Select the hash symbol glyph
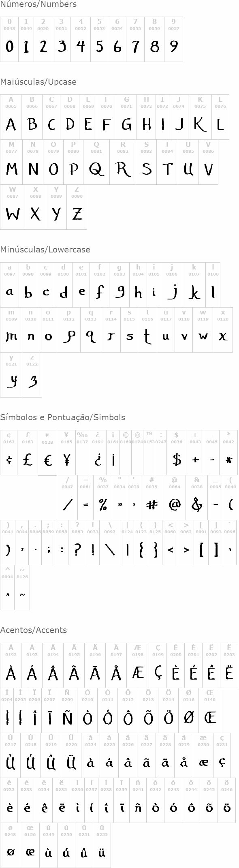The image size is (239, 868). [152, 505]
